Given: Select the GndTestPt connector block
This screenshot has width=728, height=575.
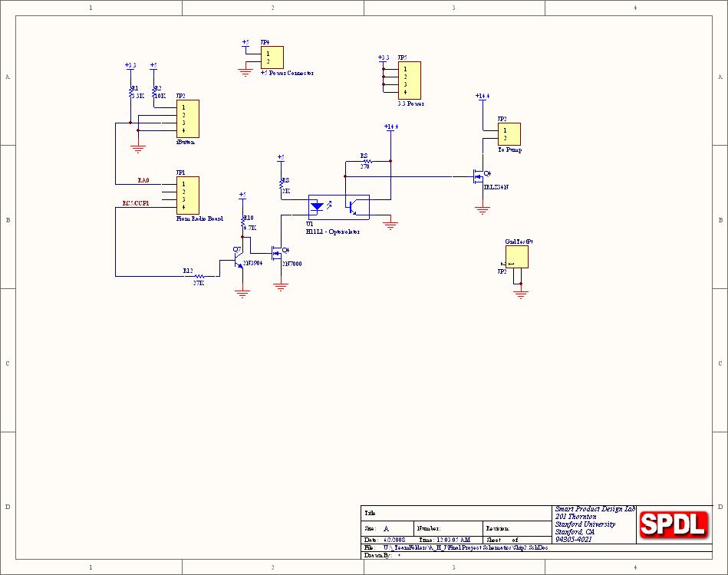Looking at the screenshot, I should click(516, 257).
